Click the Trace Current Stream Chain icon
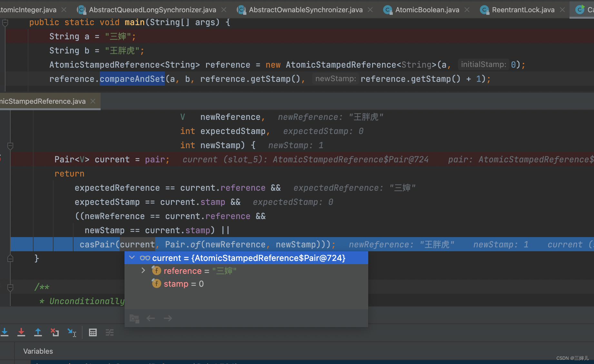Screen dimensions: 594x364 pos(110,332)
